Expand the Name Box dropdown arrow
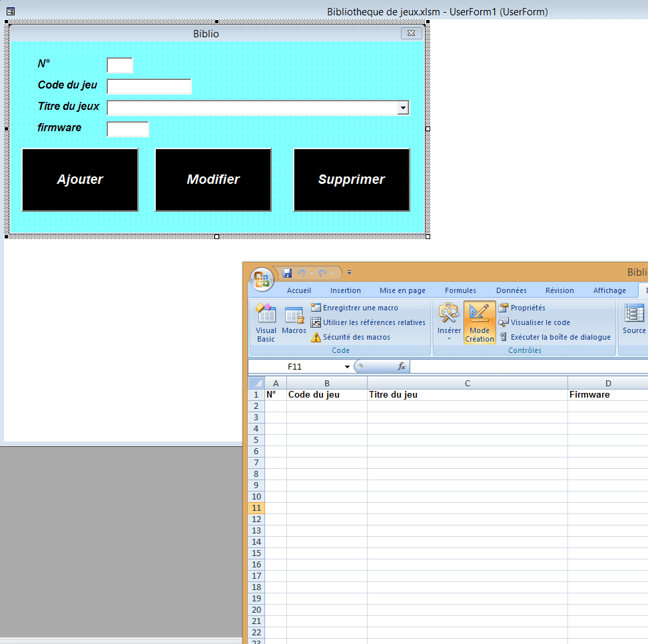The width and height of the screenshot is (648, 644). [x=347, y=367]
